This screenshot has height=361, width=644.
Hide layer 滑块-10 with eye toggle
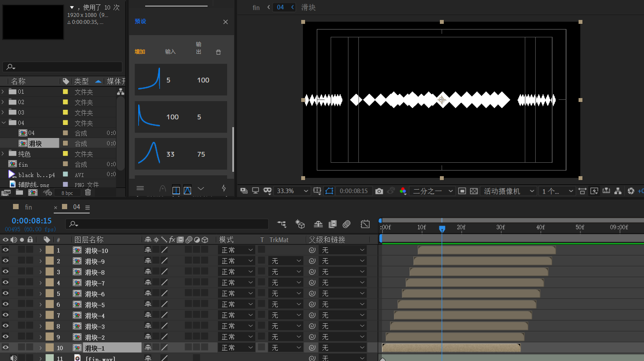point(6,250)
